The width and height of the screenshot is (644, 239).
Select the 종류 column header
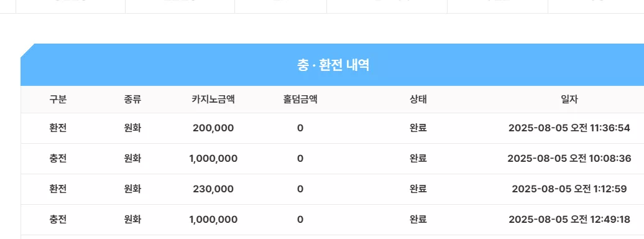tap(132, 99)
